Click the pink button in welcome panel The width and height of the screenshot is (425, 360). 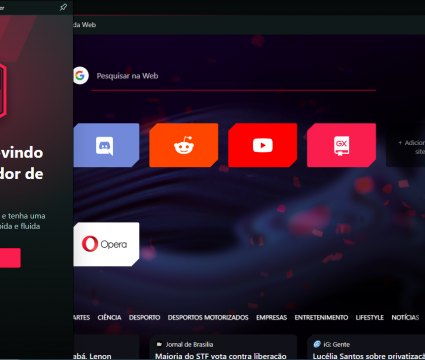point(10,258)
